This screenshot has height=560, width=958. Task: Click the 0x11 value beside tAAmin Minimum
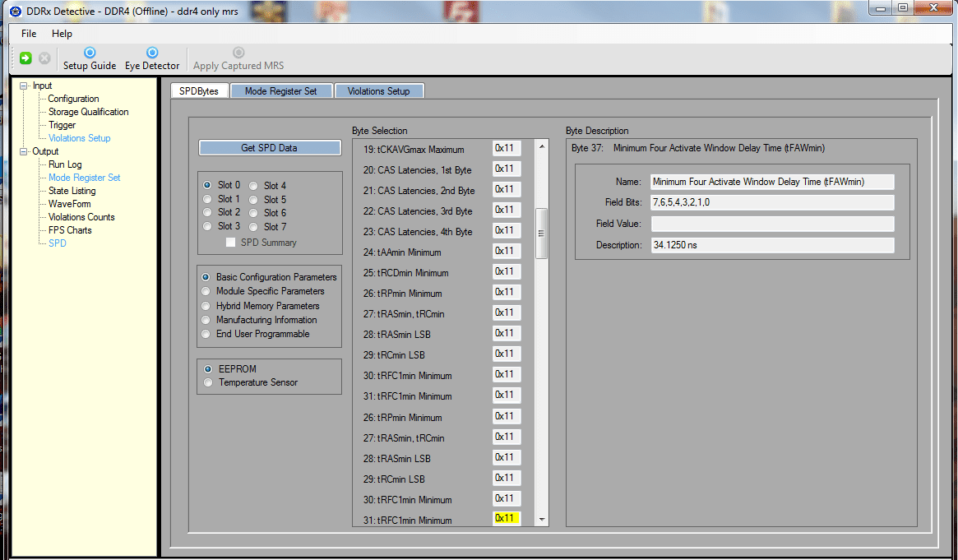[x=506, y=251]
